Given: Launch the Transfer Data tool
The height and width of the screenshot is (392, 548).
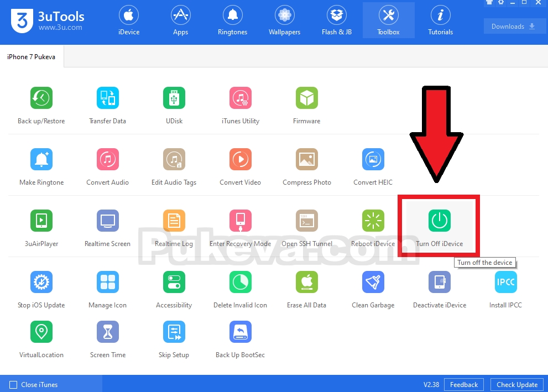Looking at the screenshot, I should click(108, 98).
